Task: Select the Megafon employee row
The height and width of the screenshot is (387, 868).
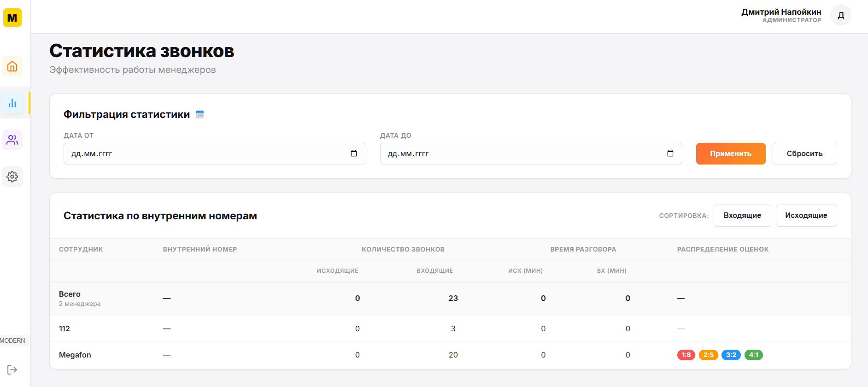Action: (75, 355)
